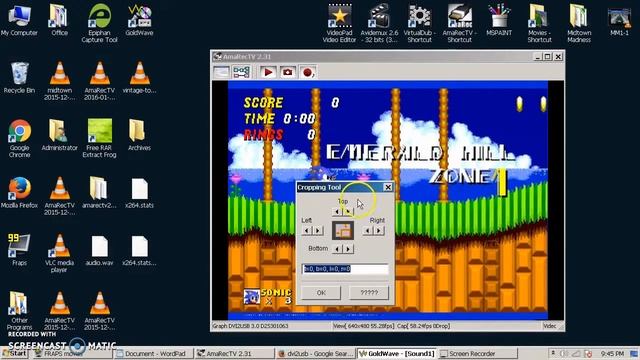The height and width of the screenshot is (360, 640).
Task: Click the Video status bar section
Action: click(x=550, y=326)
